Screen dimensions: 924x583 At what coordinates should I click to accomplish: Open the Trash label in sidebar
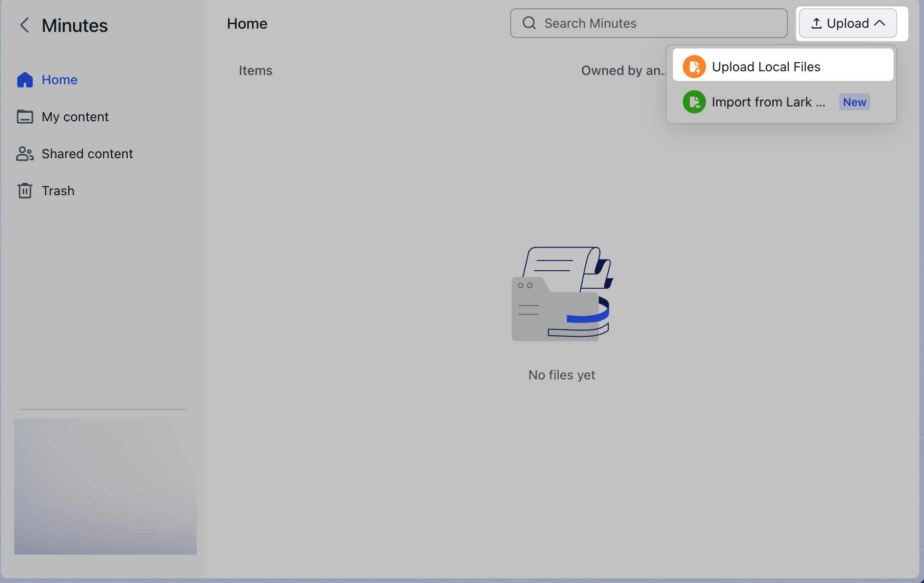pyautogui.click(x=58, y=191)
